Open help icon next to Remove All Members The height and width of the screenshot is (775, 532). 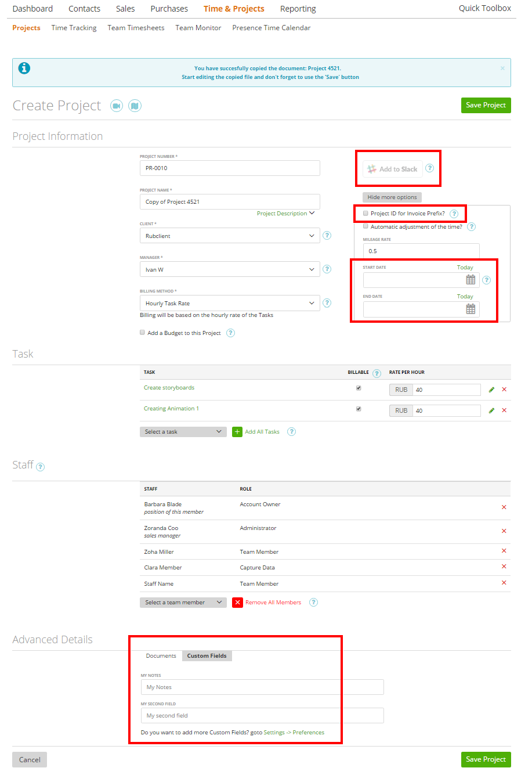(x=314, y=602)
